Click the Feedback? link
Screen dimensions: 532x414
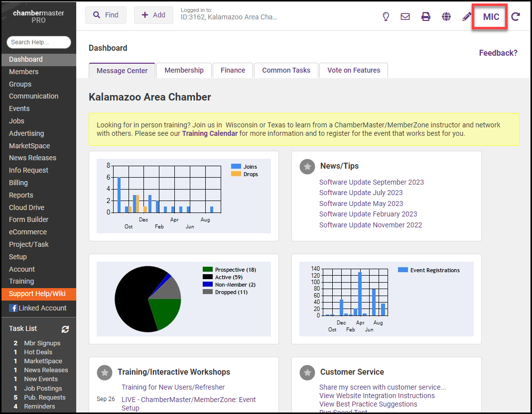pyautogui.click(x=498, y=53)
